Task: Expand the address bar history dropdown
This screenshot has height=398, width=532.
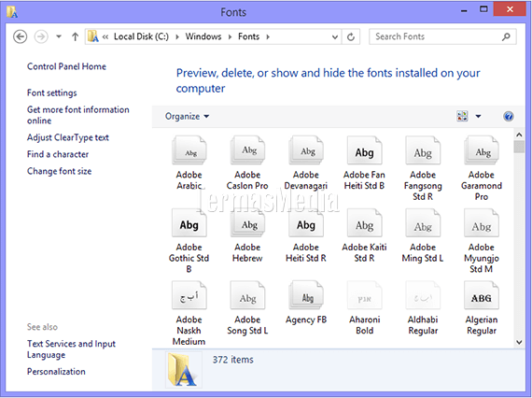Action: [x=335, y=36]
